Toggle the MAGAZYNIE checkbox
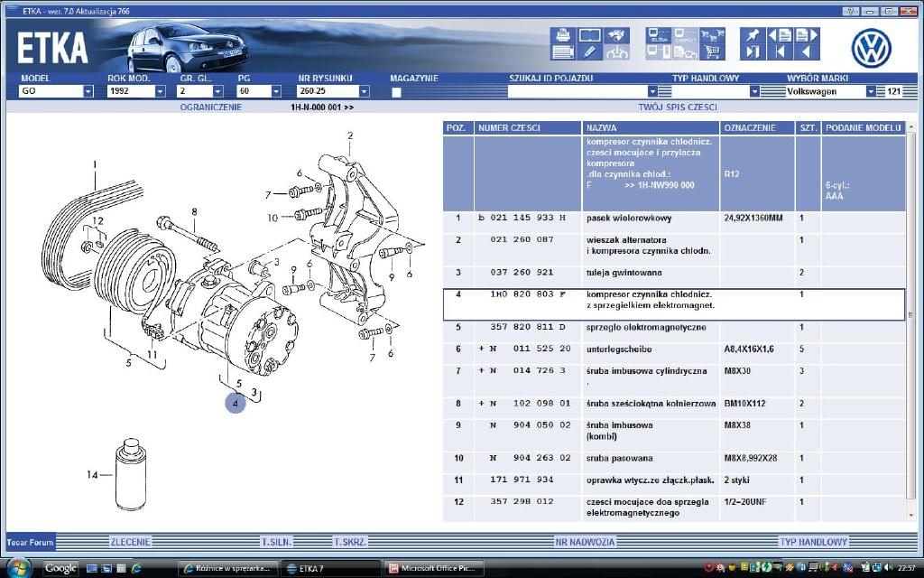Viewport: 924px width, 578px height. (397, 92)
